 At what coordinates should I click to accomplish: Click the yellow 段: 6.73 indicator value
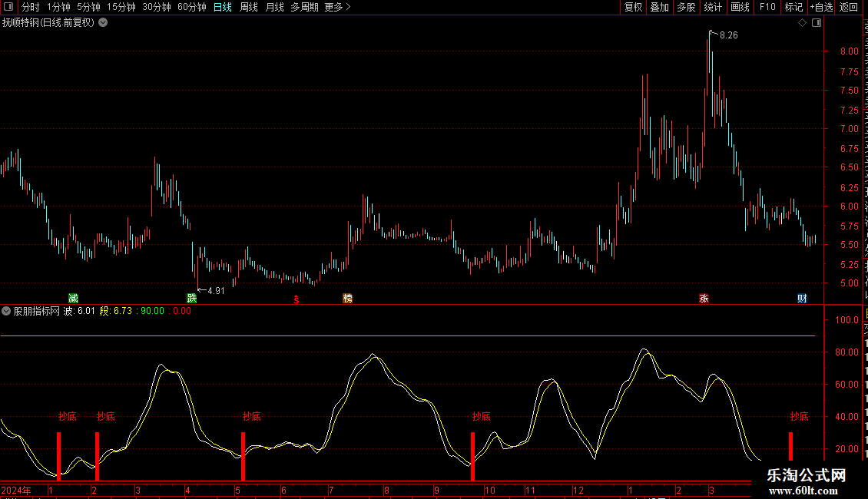[116, 311]
